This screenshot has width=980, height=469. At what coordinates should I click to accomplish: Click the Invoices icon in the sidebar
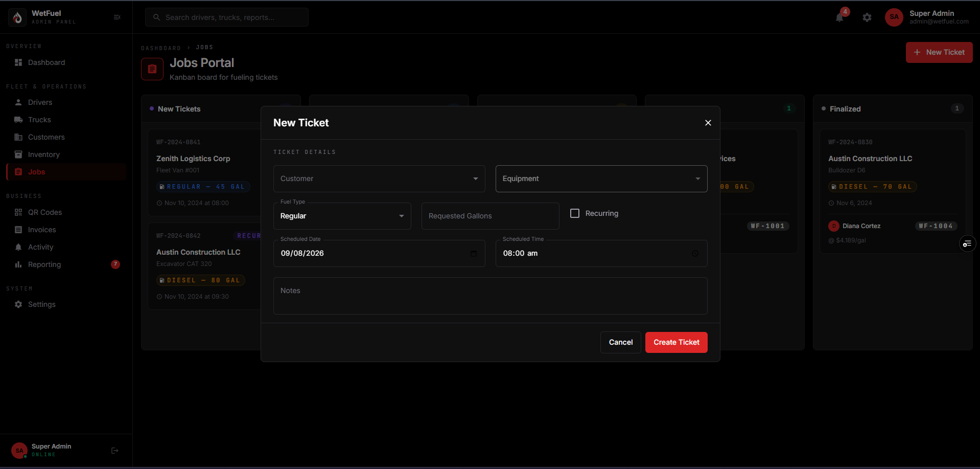point(18,230)
